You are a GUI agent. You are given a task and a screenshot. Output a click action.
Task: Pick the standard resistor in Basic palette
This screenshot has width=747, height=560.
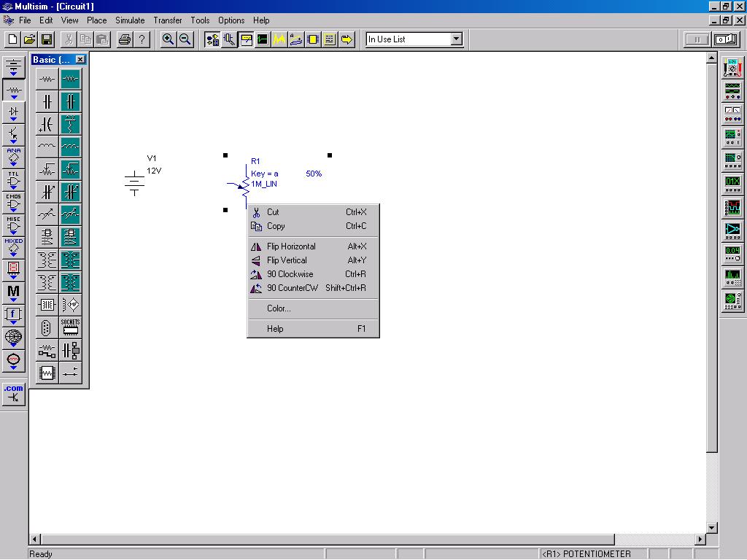pos(47,79)
